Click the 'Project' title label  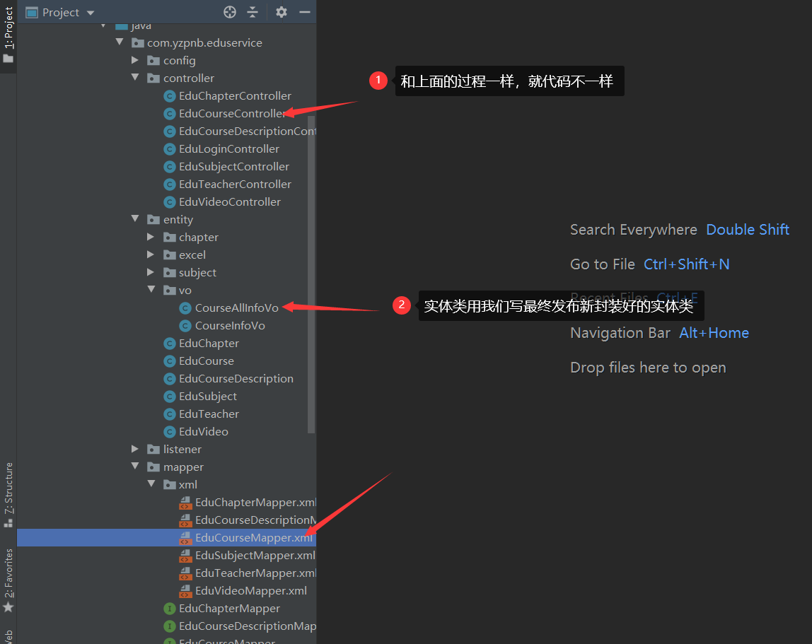(61, 13)
